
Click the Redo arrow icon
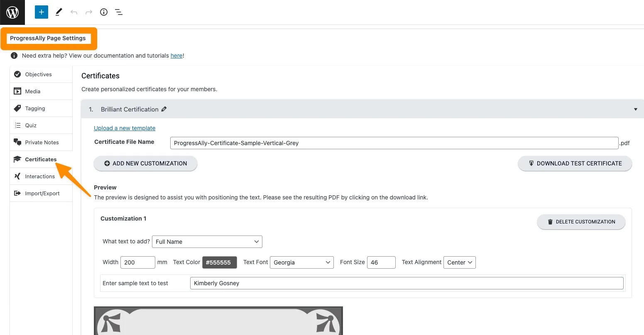88,12
